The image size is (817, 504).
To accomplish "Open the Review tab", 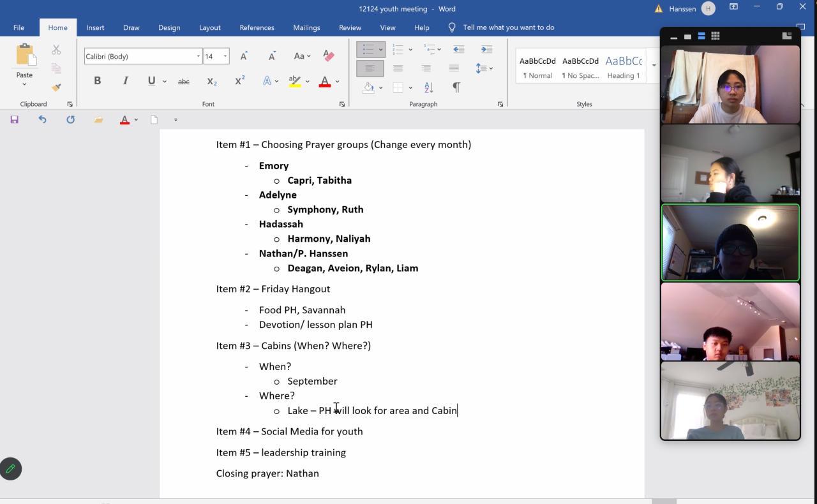I will pyautogui.click(x=350, y=27).
